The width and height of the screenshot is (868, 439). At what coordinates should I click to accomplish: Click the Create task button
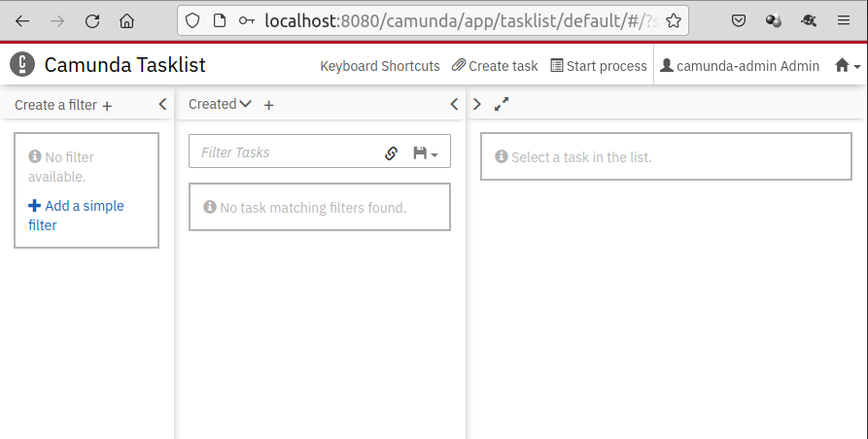pyautogui.click(x=495, y=66)
